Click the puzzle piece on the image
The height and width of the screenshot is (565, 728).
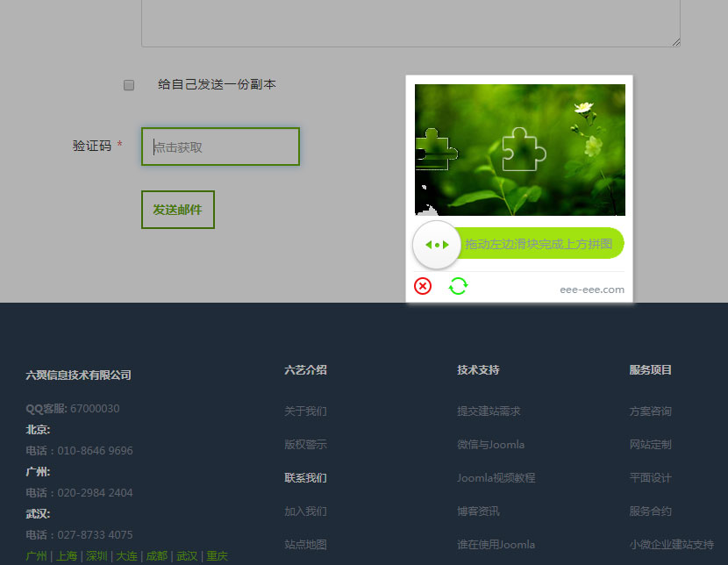[x=436, y=149]
